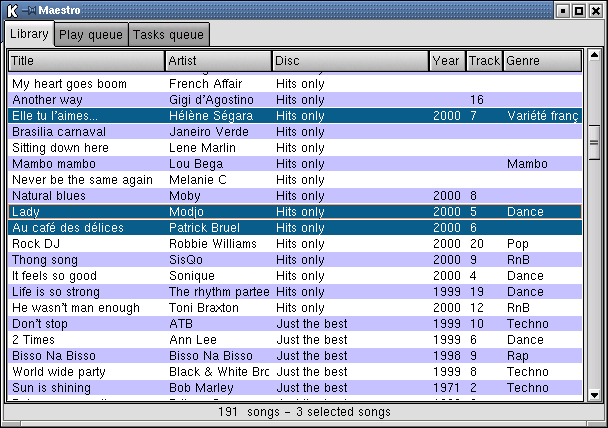The image size is (608, 428).
Task: Sort by the Title column header
Action: coord(86,61)
